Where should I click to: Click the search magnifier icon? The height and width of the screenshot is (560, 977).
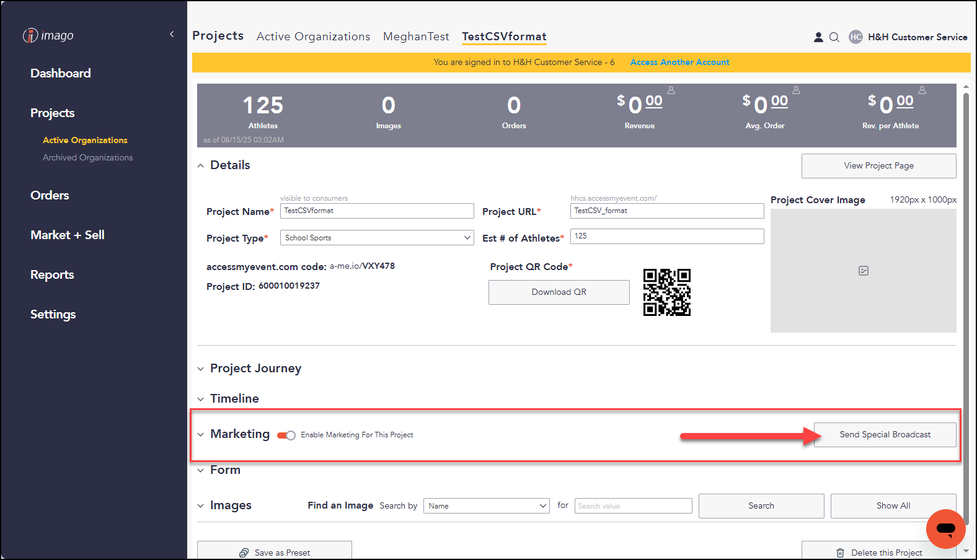(x=834, y=37)
